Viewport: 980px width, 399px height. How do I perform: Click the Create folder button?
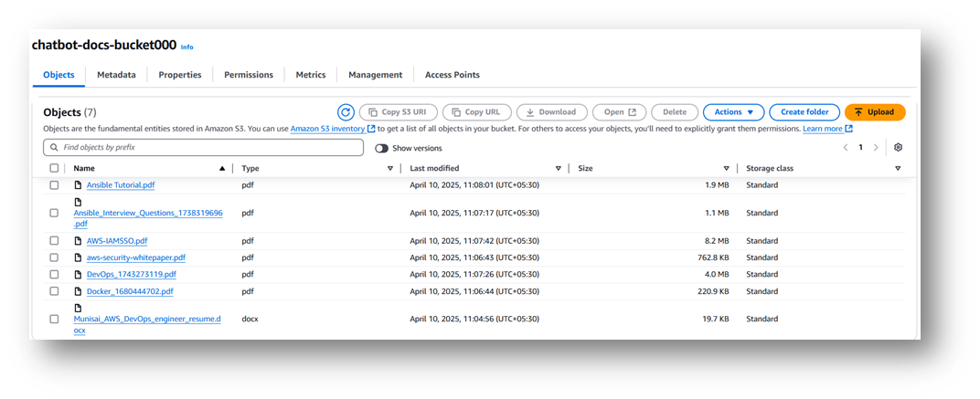[x=804, y=112]
